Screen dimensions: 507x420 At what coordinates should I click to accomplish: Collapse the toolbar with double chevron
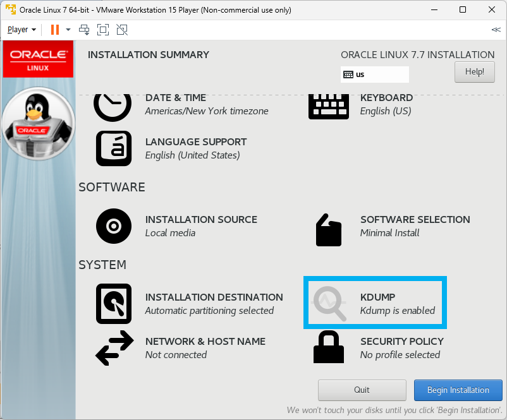click(x=496, y=30)
